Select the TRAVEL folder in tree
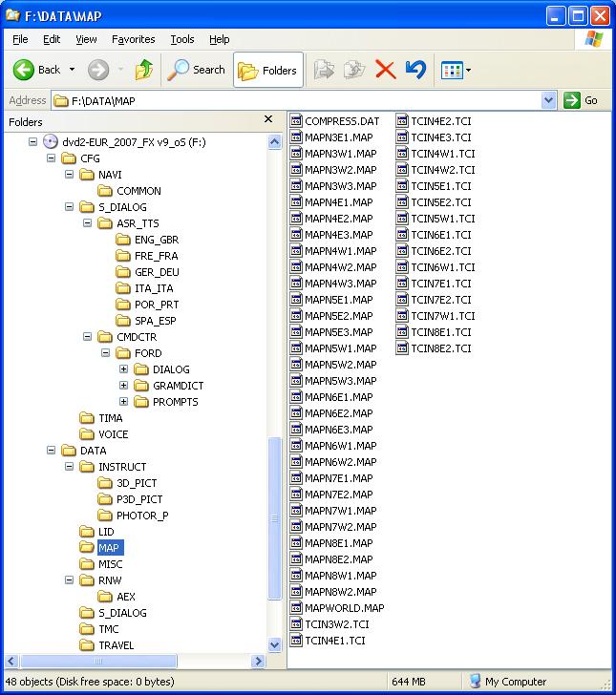The image size is (616, 695). 116,645
